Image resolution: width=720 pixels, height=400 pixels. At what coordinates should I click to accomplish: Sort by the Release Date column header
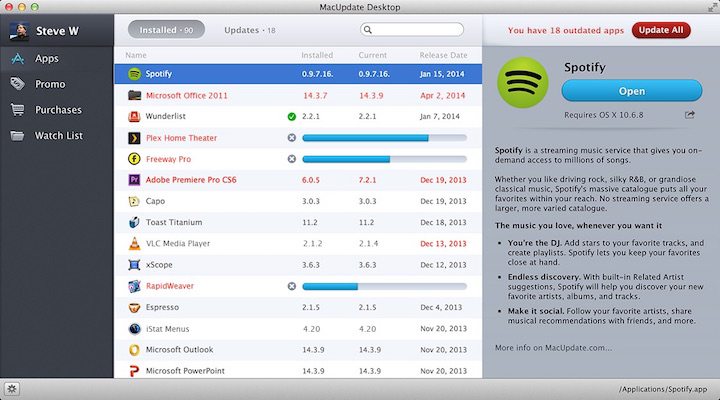(x=443, y=55)
